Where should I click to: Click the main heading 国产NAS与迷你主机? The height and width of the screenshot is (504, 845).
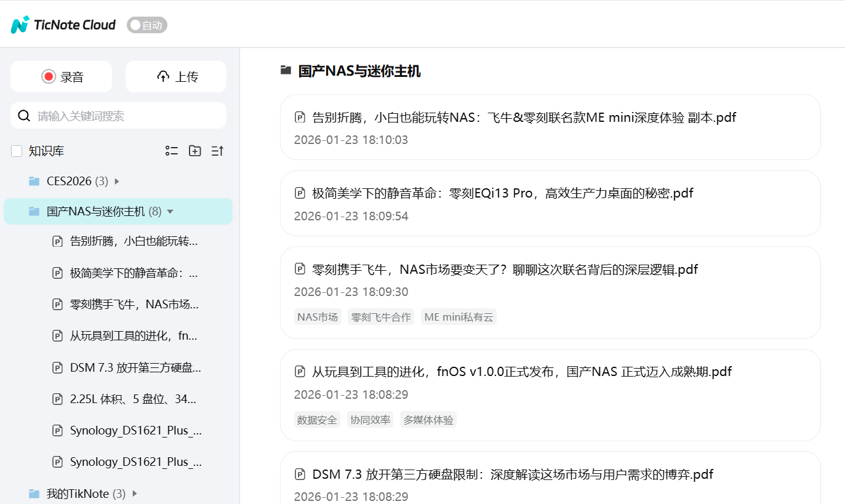point(359,71)
